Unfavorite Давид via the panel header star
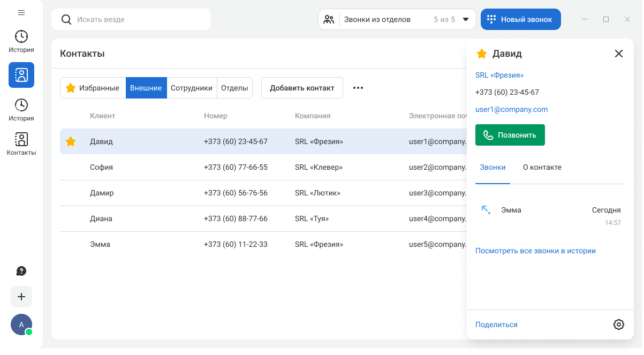This screenshot has height=355, width=644. tap(482, 54)
